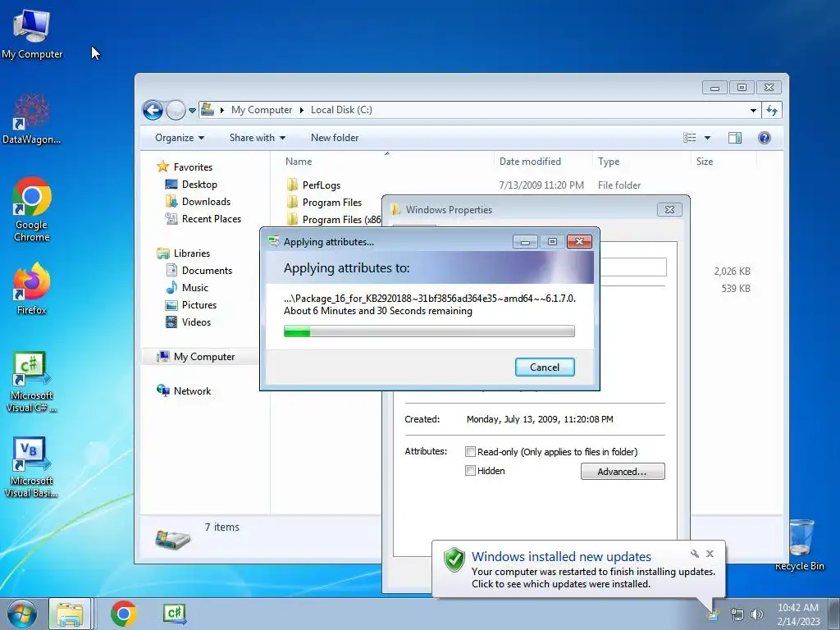The image size is (840, 630).
Task: Sort by Date modified column
Action: coord(530,162)
